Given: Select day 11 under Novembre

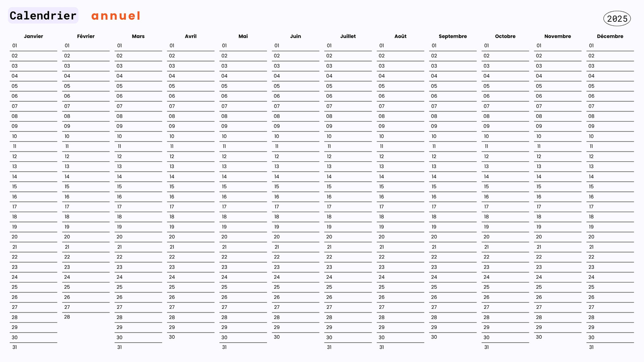Looking at the screenshot, I should (x=539, y=146).
